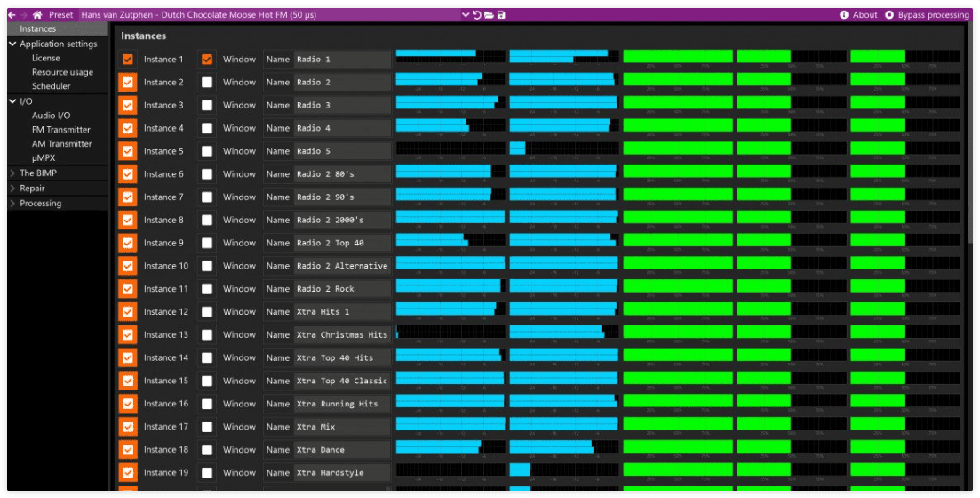
Task: Open the License settings
Action: point(46,58)
